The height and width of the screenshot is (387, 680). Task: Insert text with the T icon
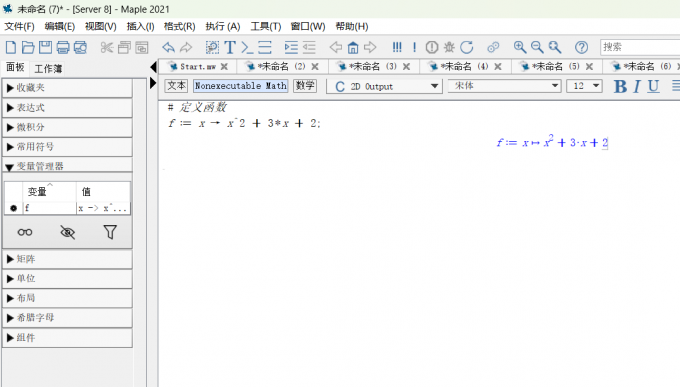click(x=230, y=47)
